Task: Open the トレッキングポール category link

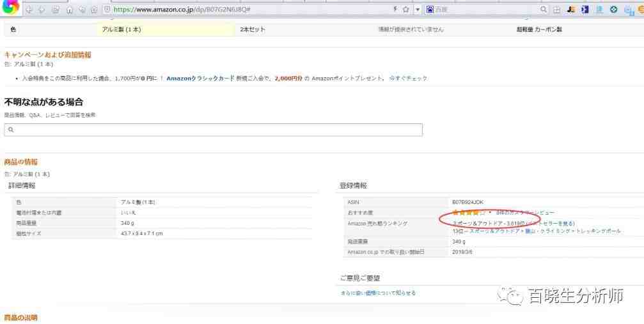Action: coord(599,231)
